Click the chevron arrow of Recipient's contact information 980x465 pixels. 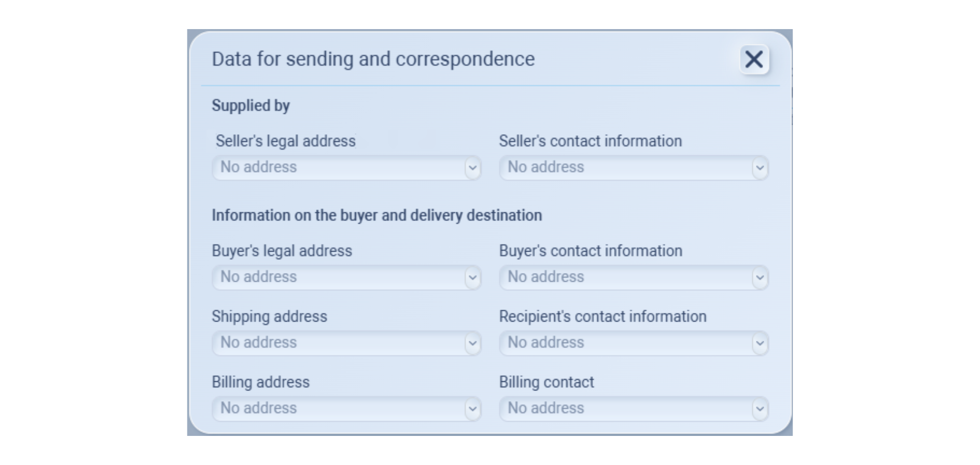pos(759,343)
